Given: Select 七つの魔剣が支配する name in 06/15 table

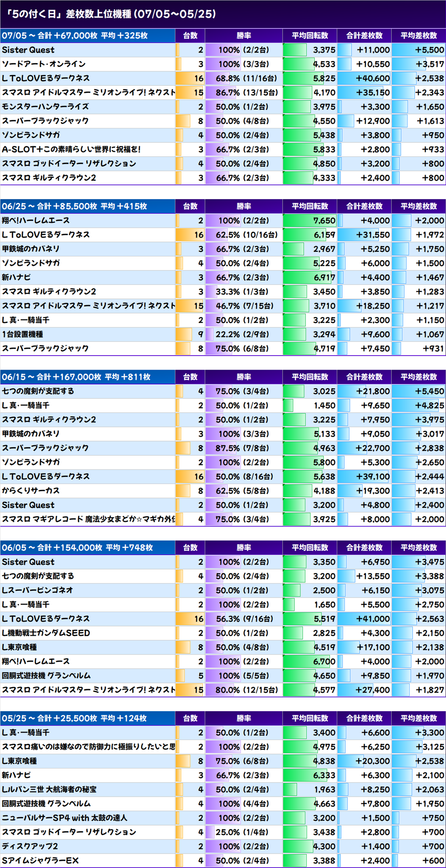Looking at the screenshot, I should pyautogui.click(x=38, y=391).
